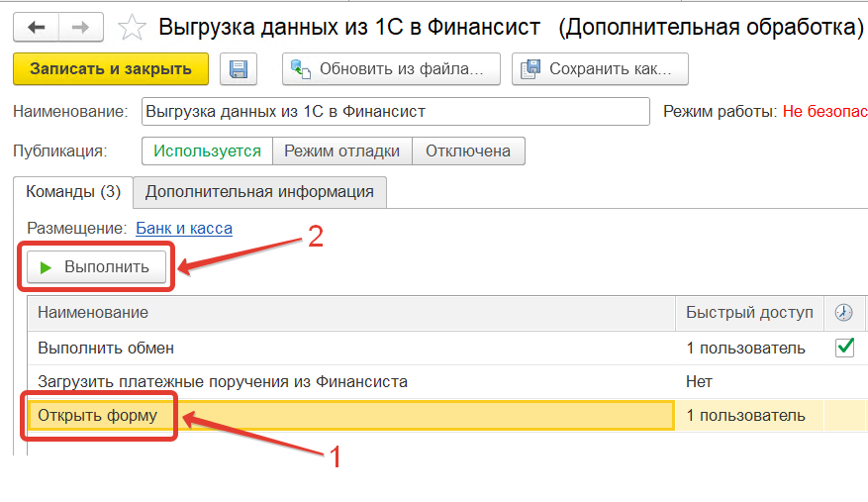
Task: Click the clock schedule column header icon
Action: (843, 313)
